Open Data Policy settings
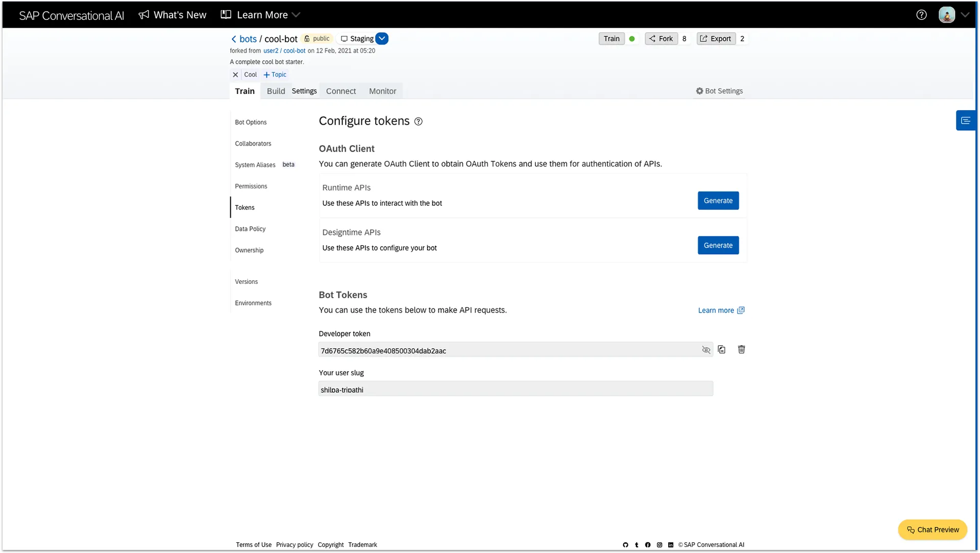980x553 pixels. click(250, 229)
